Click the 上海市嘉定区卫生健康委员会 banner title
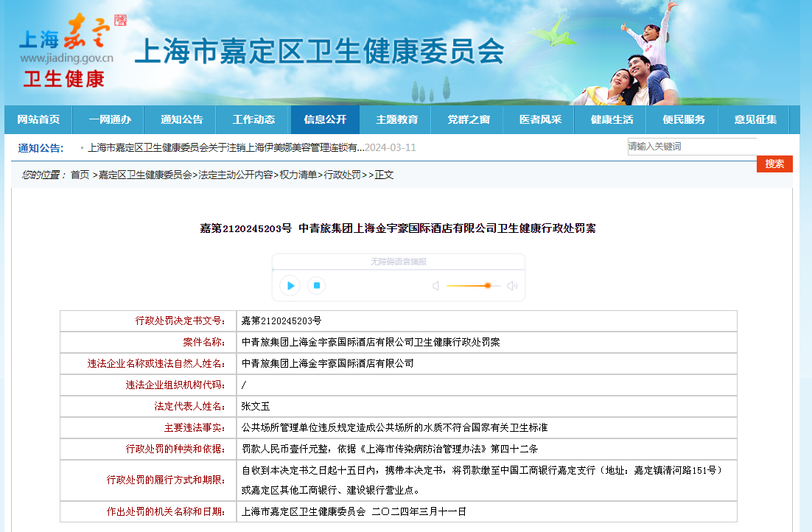Viewport: 812px width, 532px height. [x=320, y=51]
